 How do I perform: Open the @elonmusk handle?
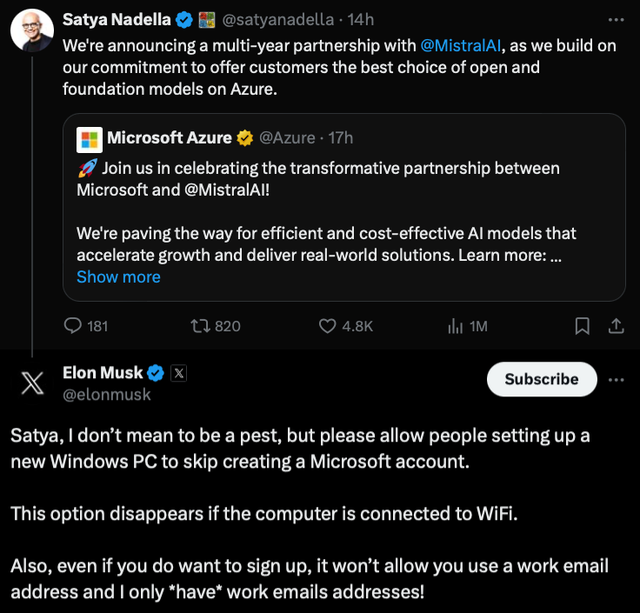(107, 395)
